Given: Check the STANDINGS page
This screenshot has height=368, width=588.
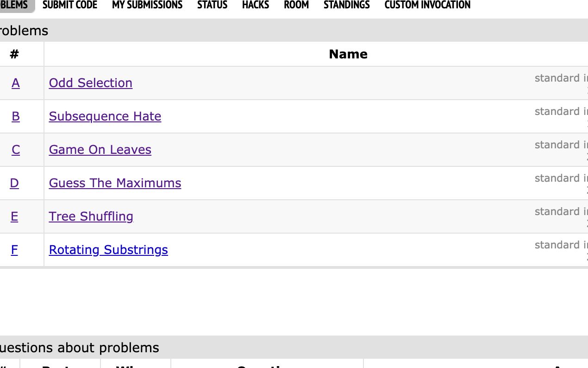Looking at the screenshot, I should pos(346,5).
